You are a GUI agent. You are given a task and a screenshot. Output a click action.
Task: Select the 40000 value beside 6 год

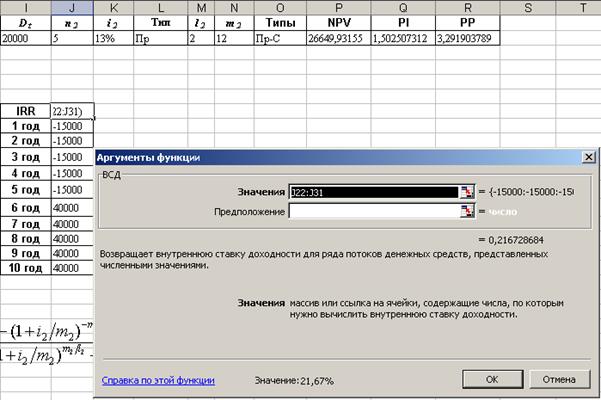tap(70, 207)
